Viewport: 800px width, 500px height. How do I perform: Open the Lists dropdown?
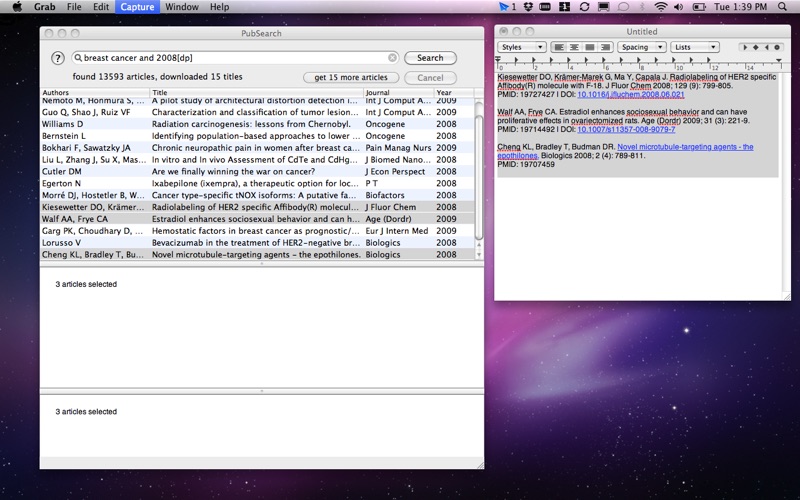694,47
